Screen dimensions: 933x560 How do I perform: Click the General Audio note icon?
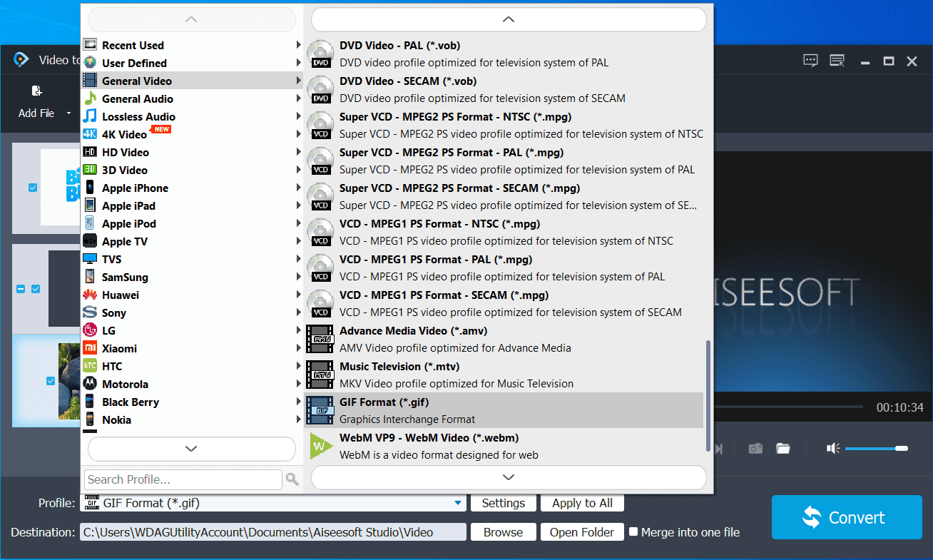point(90,98)
